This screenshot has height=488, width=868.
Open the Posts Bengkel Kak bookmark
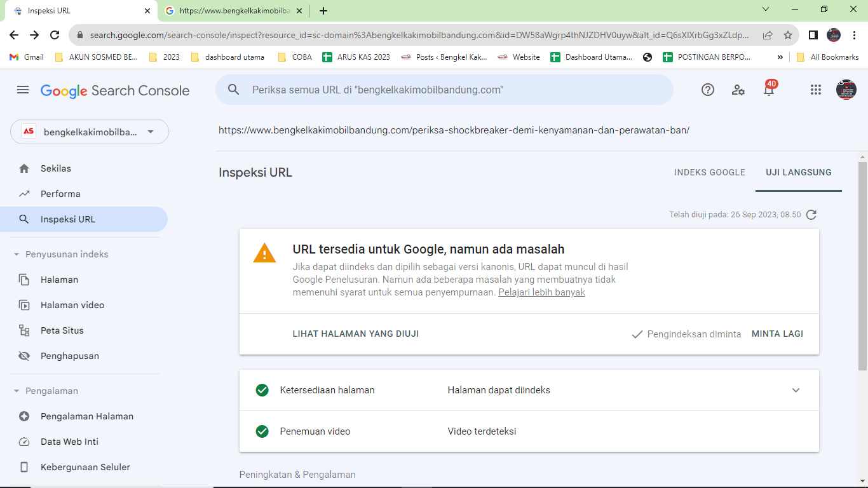444,57
